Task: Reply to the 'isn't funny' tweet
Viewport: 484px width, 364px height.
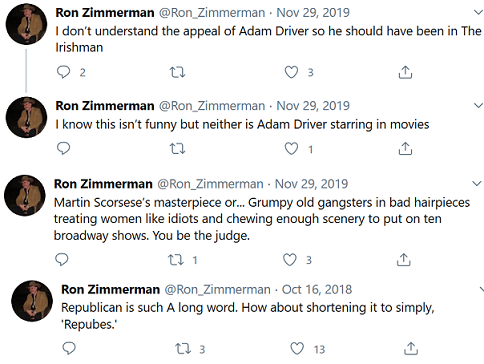Action: click(63, 148)
